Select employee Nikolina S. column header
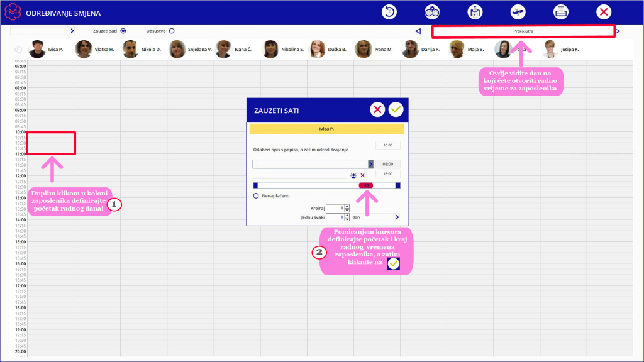 pyautogui.click(x=284, y=49)
